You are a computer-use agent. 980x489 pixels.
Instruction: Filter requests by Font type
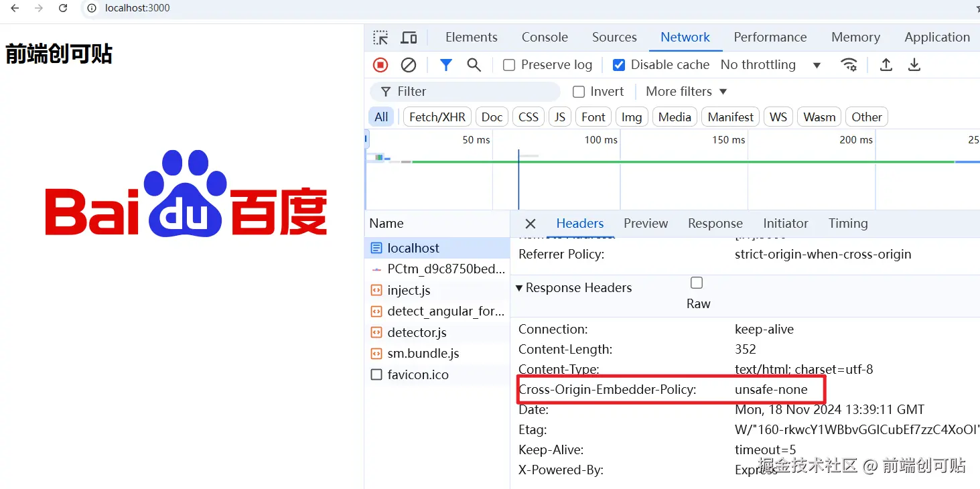(x=593, y=117)
